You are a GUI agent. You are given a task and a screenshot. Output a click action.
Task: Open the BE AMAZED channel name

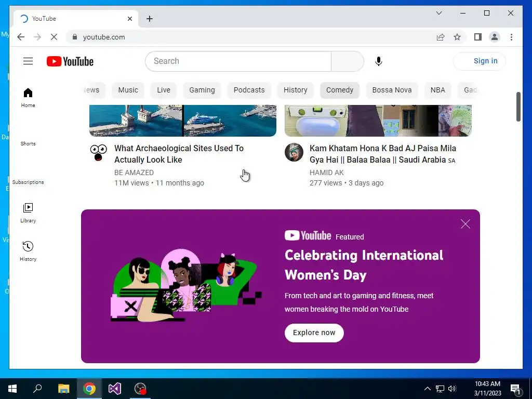point(134,172)
